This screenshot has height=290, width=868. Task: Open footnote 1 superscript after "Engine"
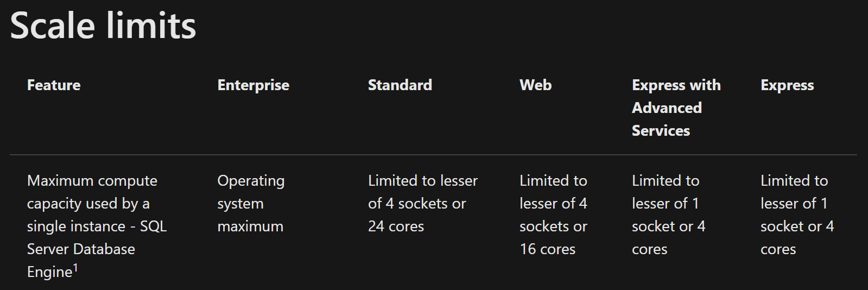click(75, 267)
